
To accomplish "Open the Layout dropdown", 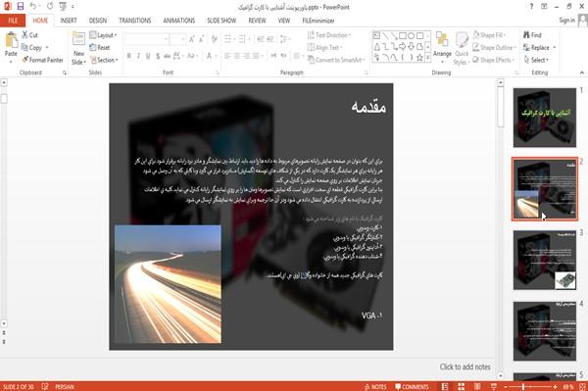I will [x=103, y=35].
